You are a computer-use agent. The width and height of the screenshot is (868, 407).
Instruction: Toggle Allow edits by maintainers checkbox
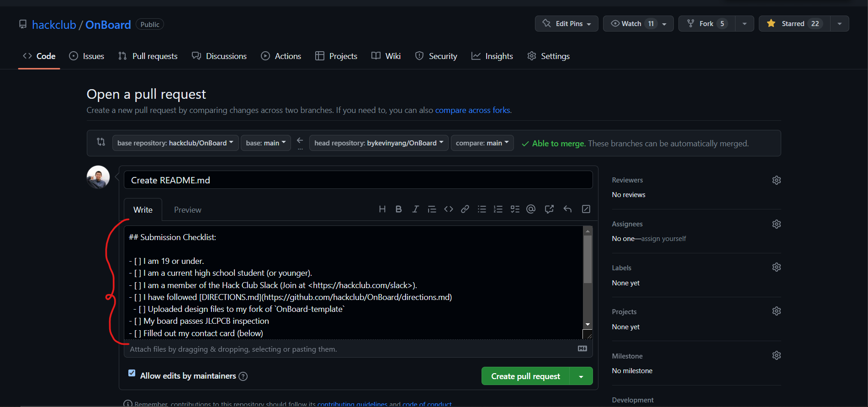132,373
